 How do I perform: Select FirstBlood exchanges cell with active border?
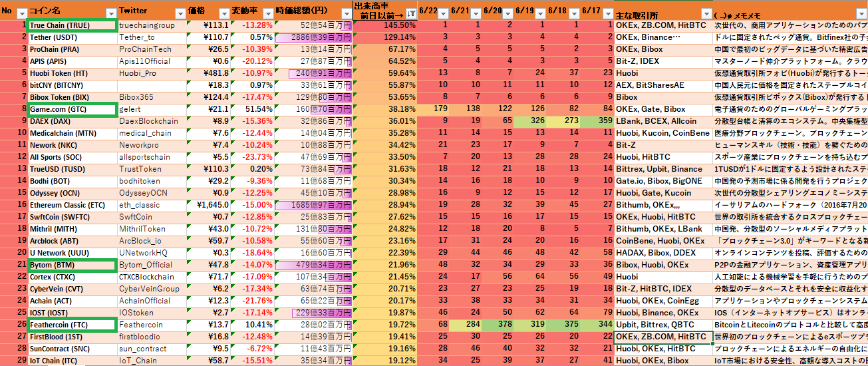pos(662,337)
